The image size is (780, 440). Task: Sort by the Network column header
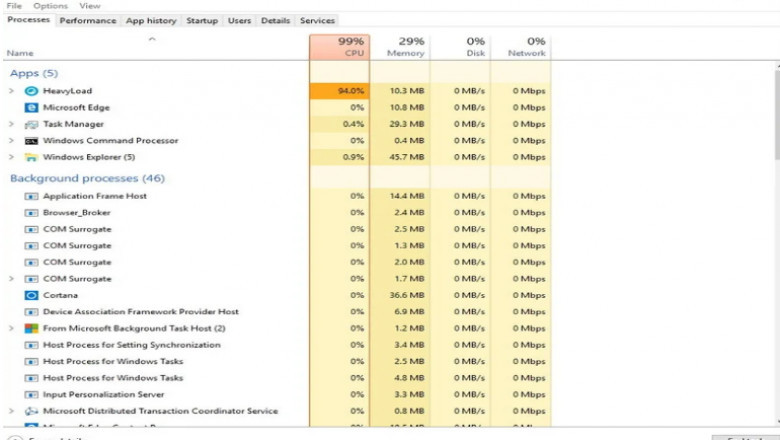[x=520, y=47]
